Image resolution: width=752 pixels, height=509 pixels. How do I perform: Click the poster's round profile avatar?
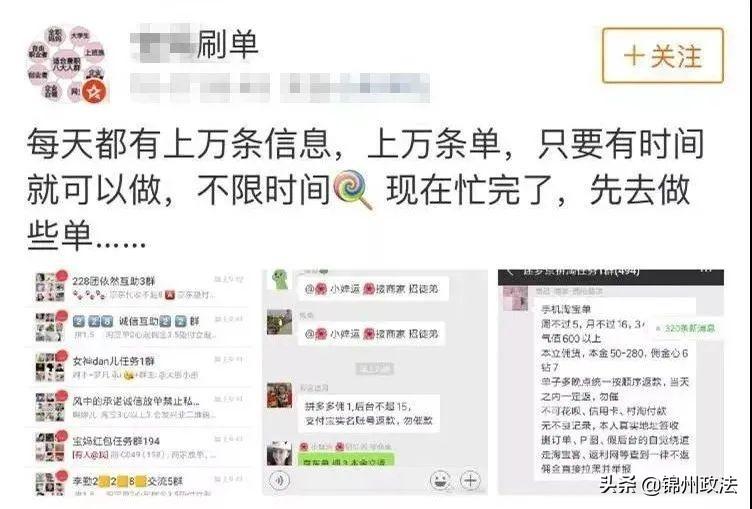tap(68, 64)
